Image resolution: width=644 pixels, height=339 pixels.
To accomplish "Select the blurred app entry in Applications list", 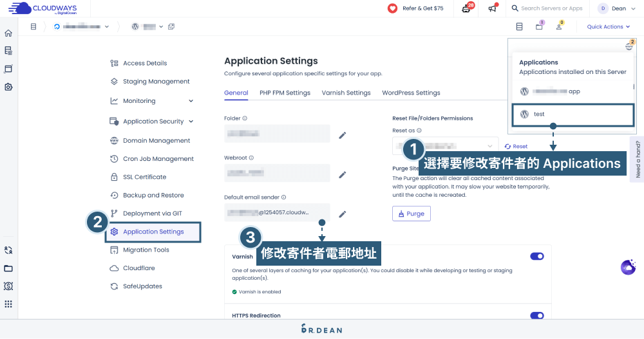I will pyautogui.click(x=573, y=91).
